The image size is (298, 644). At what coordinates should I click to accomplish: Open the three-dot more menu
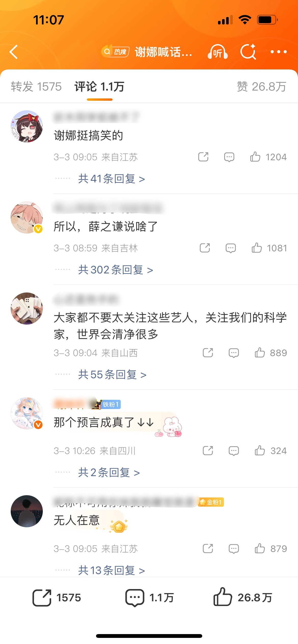pyautogui.click(x=279, y=52)
